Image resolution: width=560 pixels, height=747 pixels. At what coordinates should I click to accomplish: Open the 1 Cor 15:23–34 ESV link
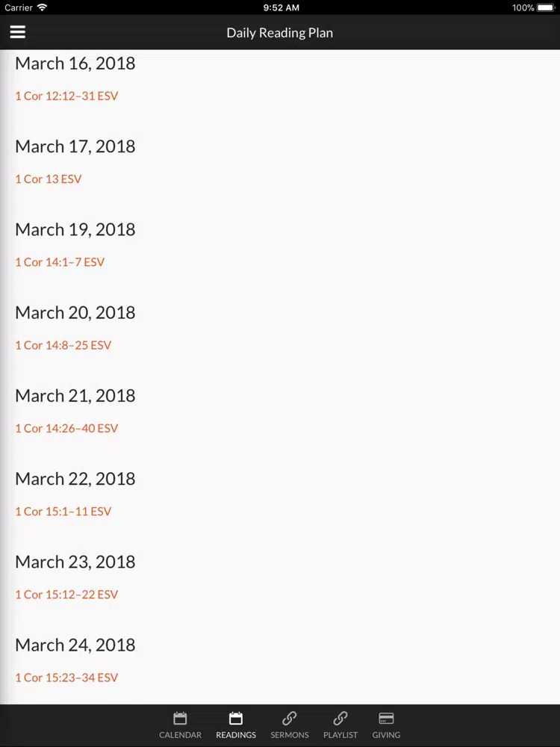[x=66, y=678]
